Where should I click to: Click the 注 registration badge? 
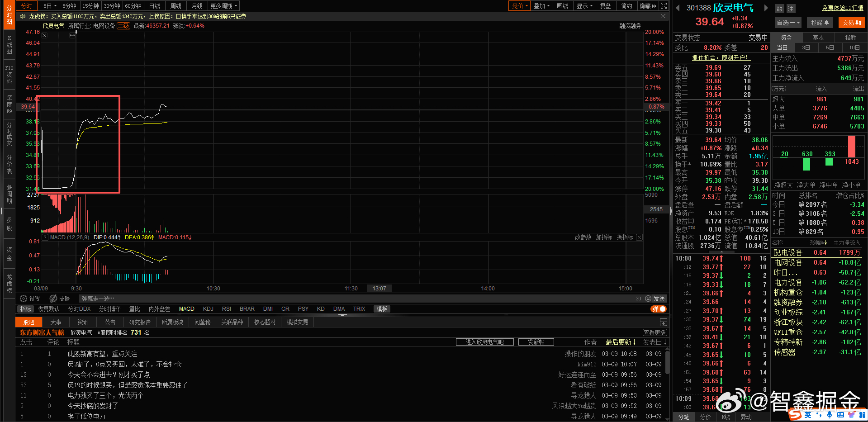tap(791, 9)
